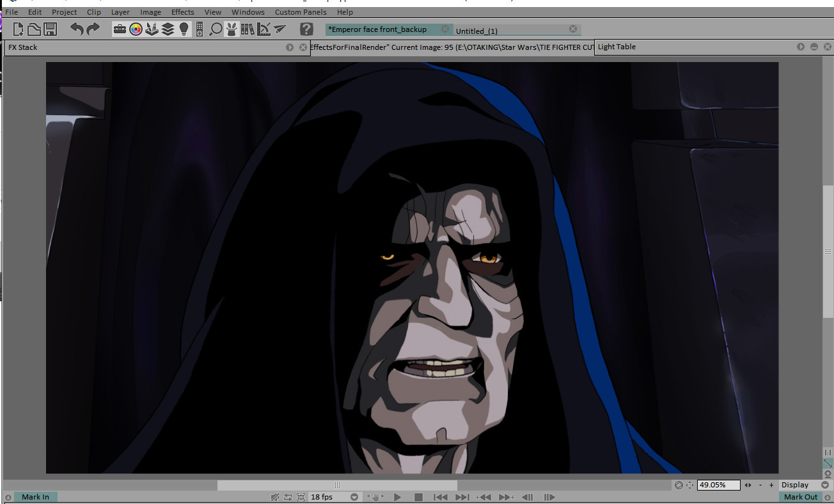This screenshot has height=504, width=834.
Task: Click the Mark Out button
Action: 801,497
